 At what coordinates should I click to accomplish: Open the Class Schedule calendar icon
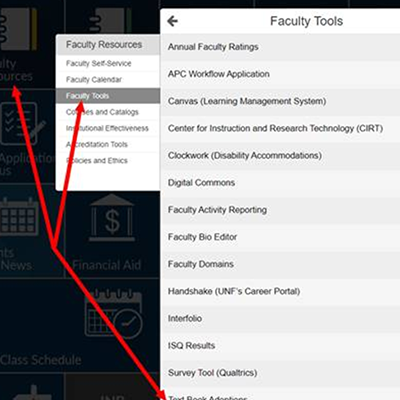(x=114, y=315)
